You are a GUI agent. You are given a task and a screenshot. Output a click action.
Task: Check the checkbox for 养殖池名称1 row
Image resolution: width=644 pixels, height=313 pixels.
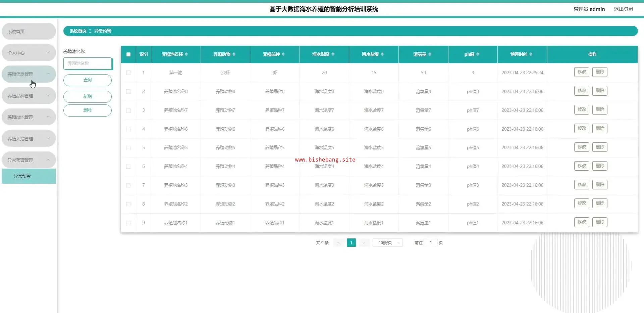(128, 223)
